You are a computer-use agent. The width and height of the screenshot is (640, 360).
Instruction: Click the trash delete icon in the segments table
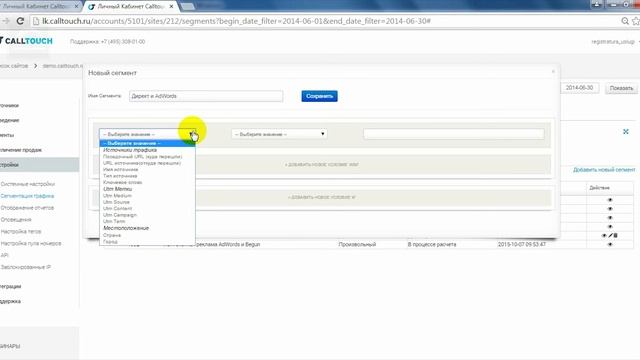(x=616, y=236)
